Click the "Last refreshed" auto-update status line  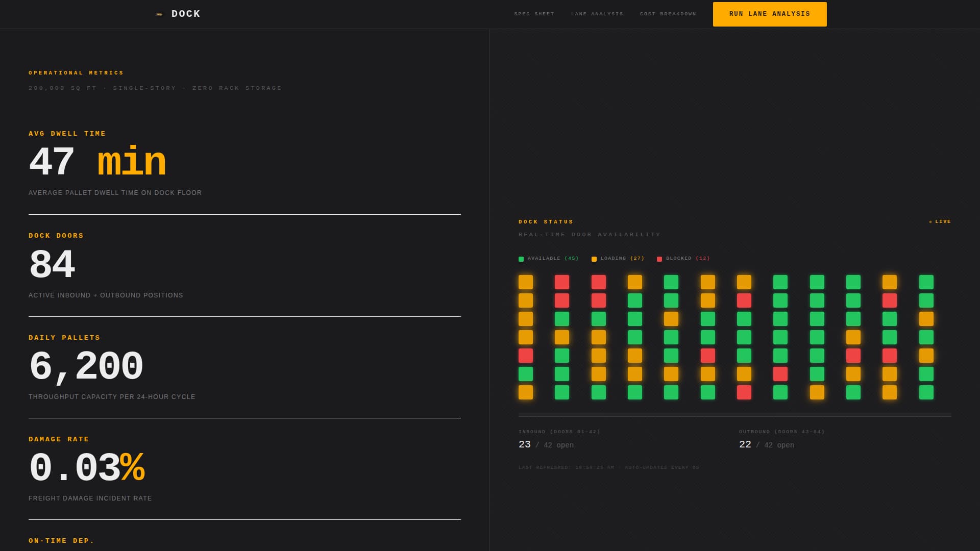[609, 467]
